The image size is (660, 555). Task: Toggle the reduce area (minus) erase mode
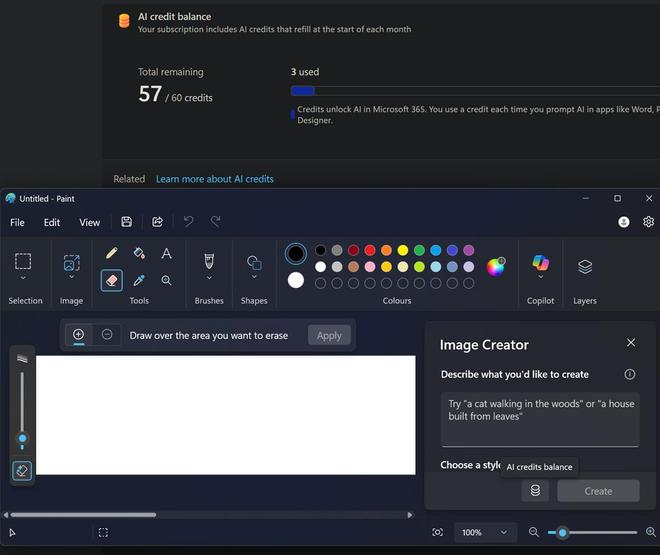[107, 335]
